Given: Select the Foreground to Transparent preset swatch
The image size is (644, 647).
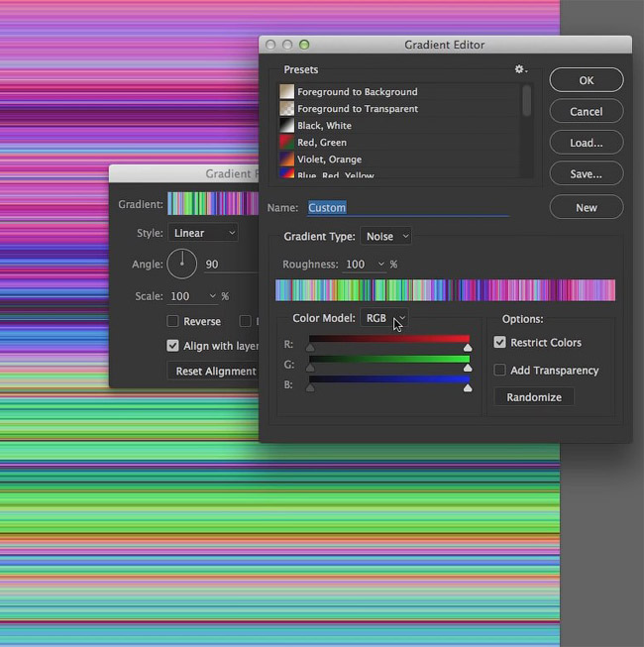Looking at the screenshot, I should [286, 109].
